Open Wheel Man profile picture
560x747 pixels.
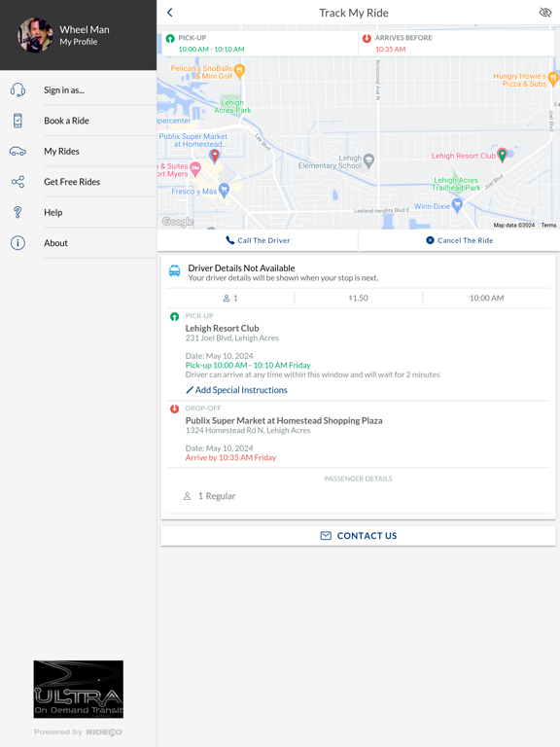35,35
